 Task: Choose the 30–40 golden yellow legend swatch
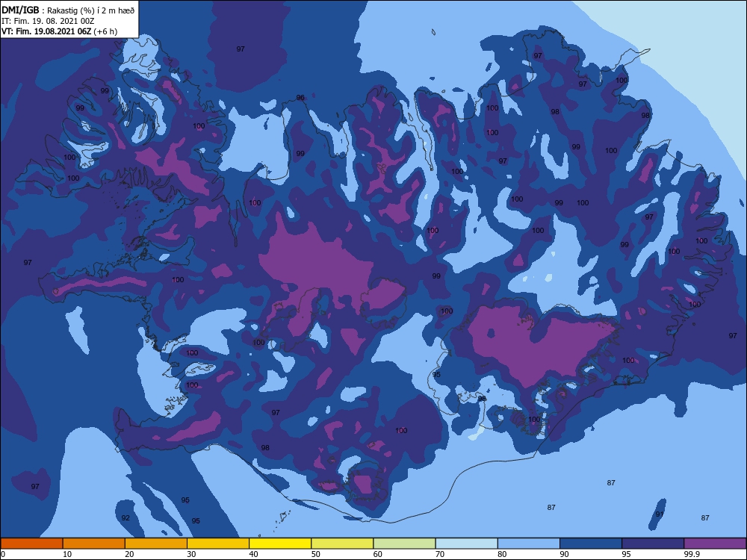[x=218, y=544]
